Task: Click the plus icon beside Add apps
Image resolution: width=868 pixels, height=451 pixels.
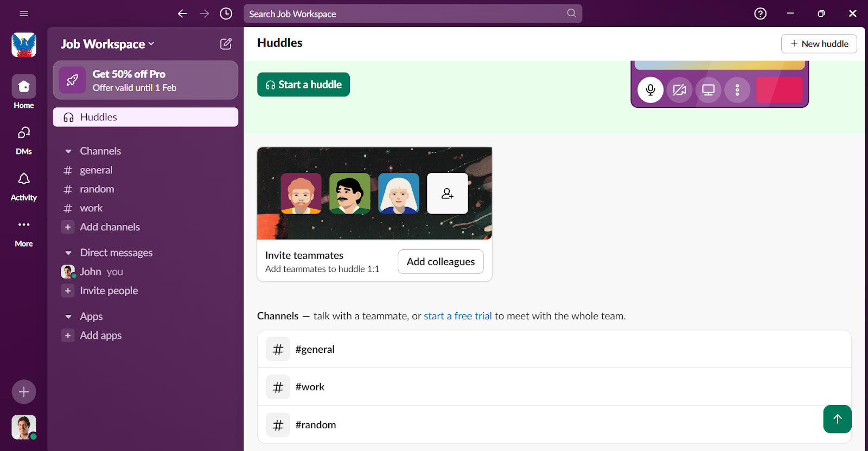Action: 68,336
